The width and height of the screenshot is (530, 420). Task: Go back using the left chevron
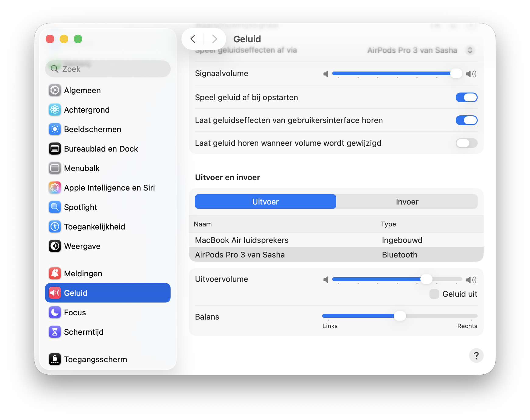(x=193, y=39)
